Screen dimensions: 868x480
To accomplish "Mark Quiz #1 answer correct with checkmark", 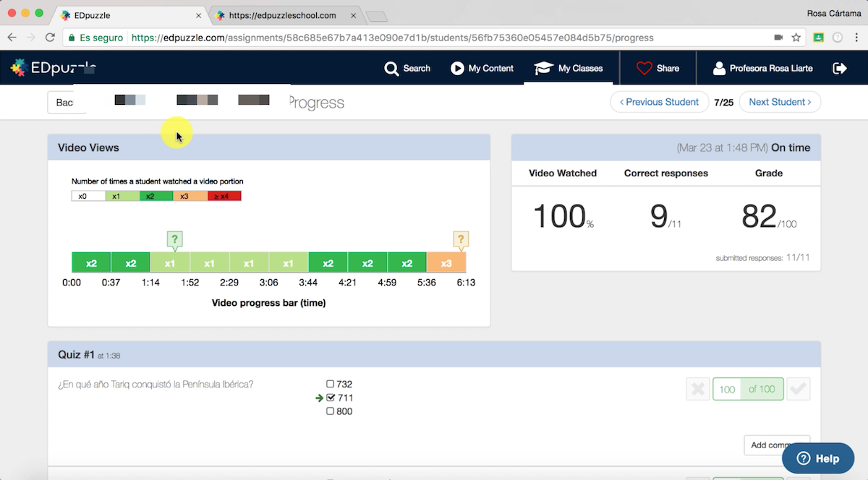I will (x=799, y=389).
